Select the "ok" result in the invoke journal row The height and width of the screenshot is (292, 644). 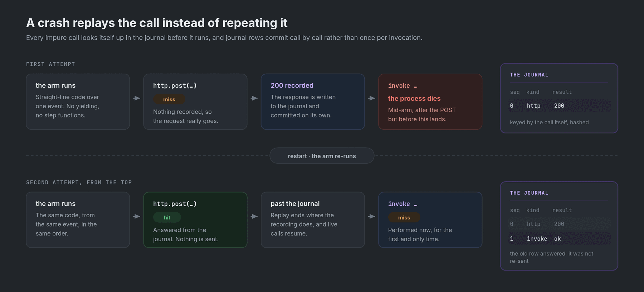click(x=557, y=239)
